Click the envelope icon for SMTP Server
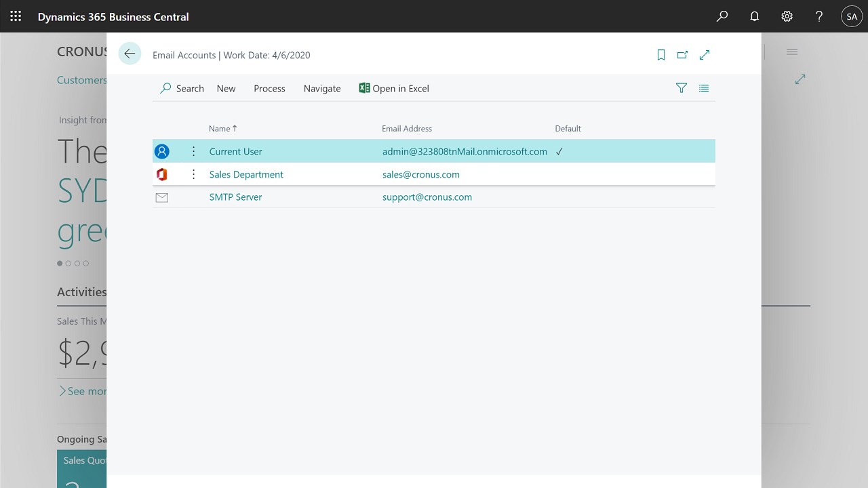Image resolution: width=868 pixels, height=488 pixels. pos(161,197)
